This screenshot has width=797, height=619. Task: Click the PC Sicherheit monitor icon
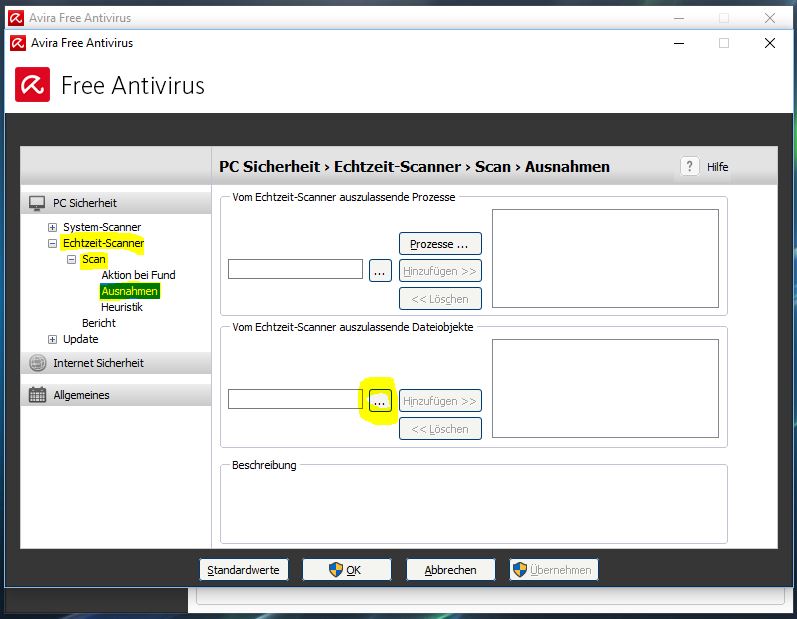coord(37,203)
